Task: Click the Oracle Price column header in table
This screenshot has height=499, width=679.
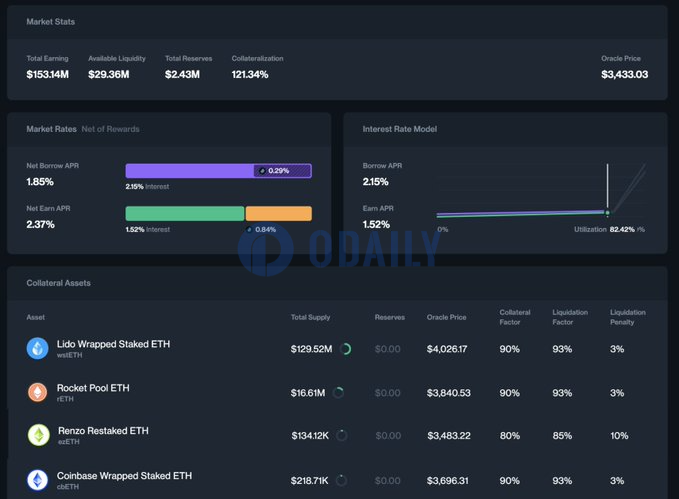Action: 446,317
